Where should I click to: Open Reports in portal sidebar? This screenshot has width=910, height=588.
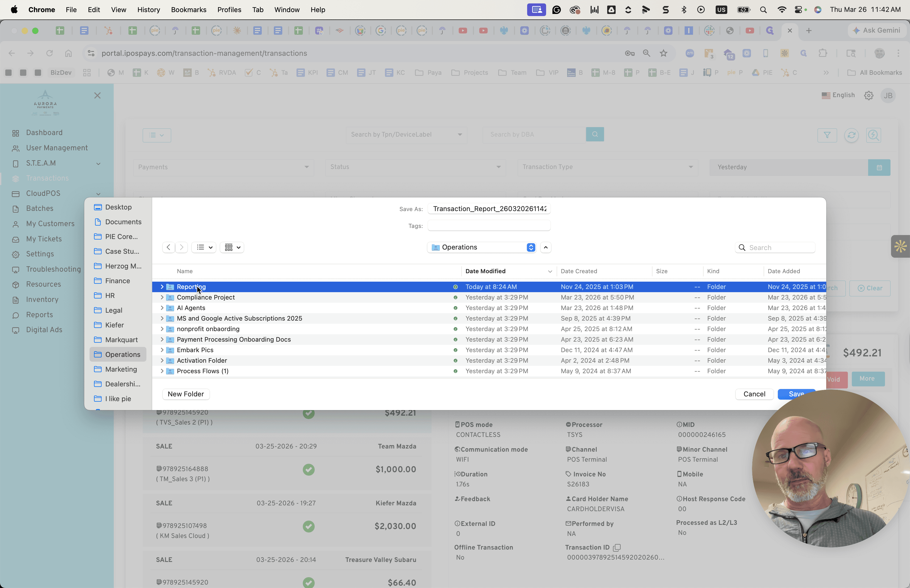(x=39, y=315)
